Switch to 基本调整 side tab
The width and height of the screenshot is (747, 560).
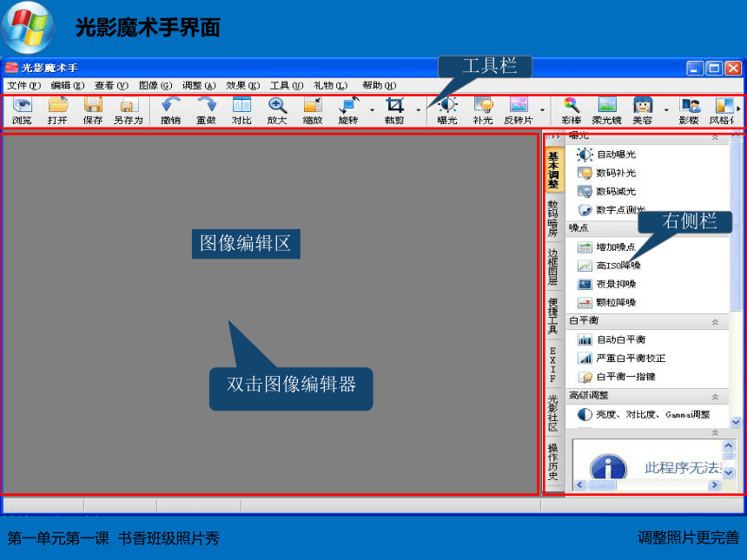pyautogui.click(x=553, y=170)
